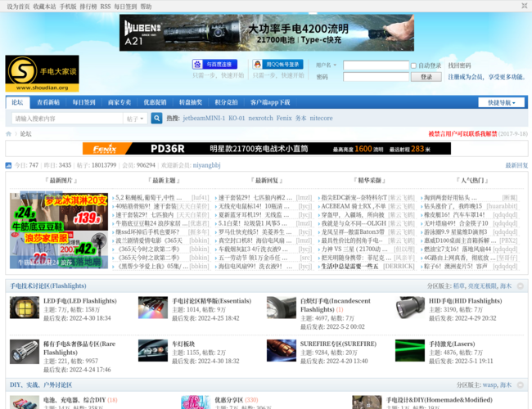
Task: Open post 生活中总是需要一些五
Action: [349, 267]
